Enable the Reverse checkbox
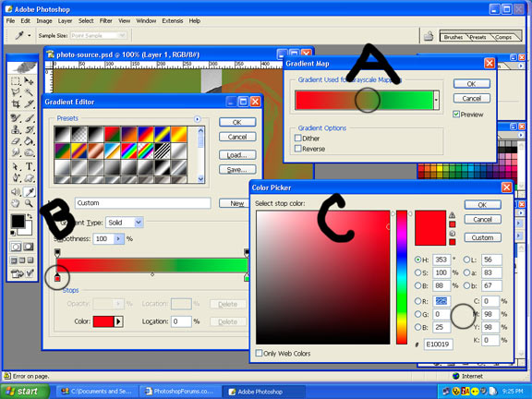This screenshot has height=399, width=532. (298, 149)
